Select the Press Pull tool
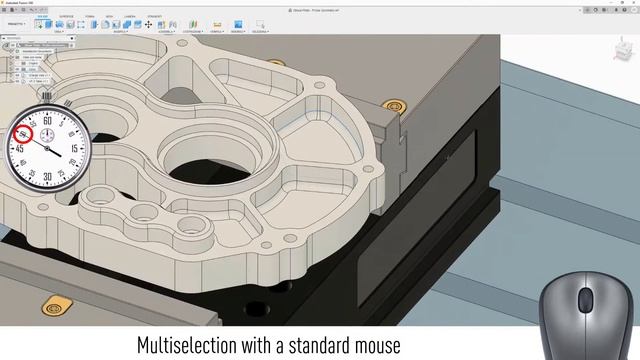The width and height of the screenshot is (640, 360). point(94,24)
